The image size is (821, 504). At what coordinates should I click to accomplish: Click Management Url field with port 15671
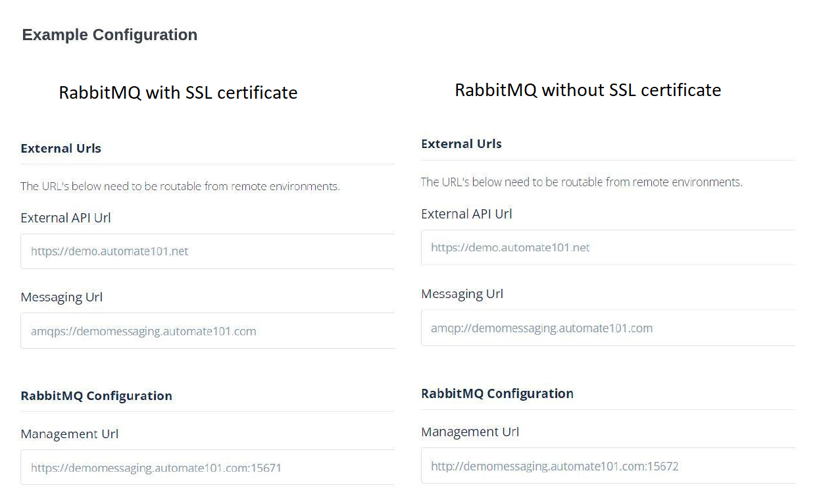207,468
